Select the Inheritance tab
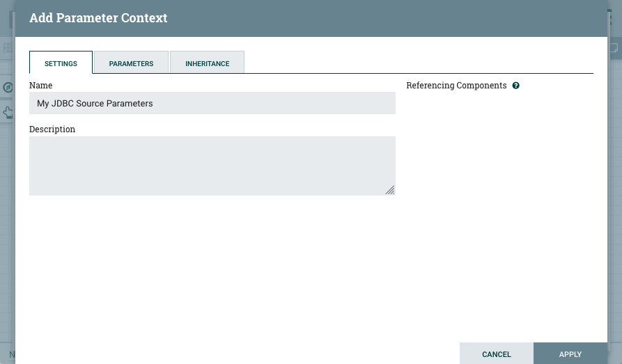The width and height of the screenshot is (622, 364). click(207, 63)
